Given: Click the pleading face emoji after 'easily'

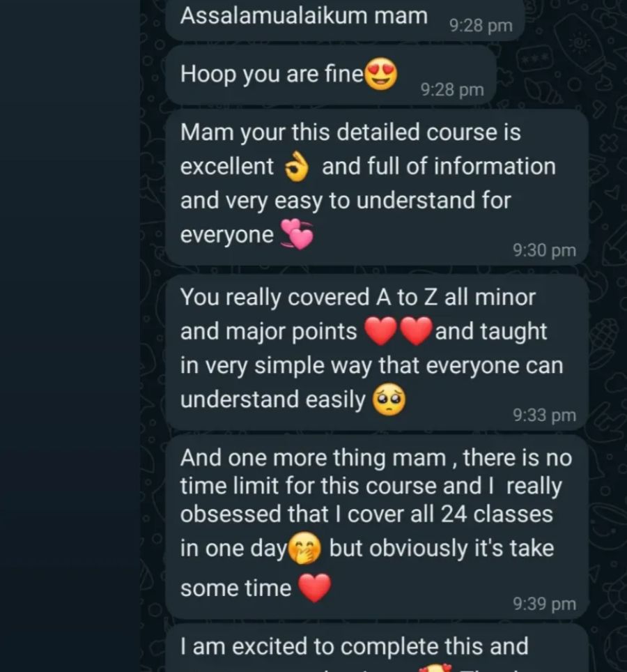Looking at the screenshot, I should pyautogui.click(x=389, y=400).
